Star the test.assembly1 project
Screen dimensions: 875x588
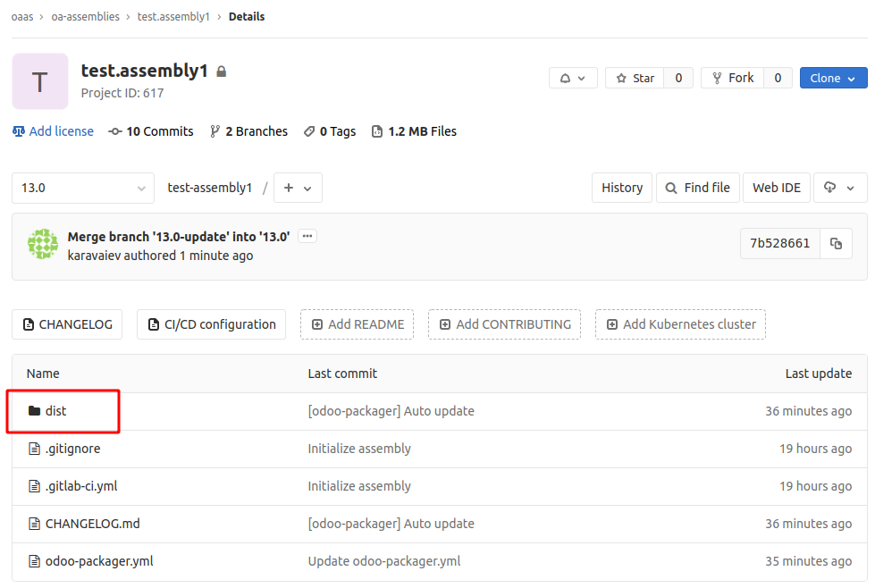coord(635,78)
